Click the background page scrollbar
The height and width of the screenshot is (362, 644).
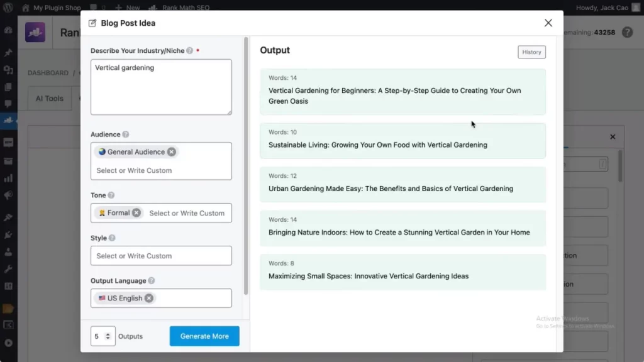(620, 166)
